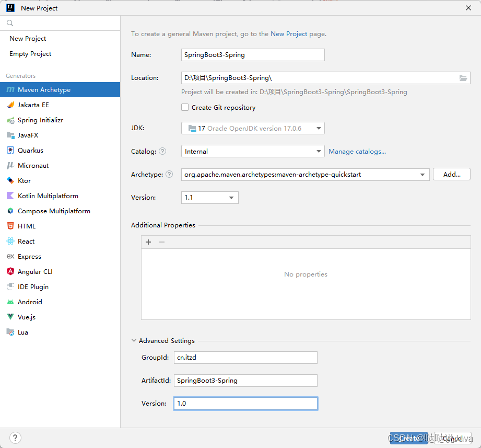This screenshot has width=481, height=448.
Task: Click the HTML5 icon
Action: (x=10, y=226)
